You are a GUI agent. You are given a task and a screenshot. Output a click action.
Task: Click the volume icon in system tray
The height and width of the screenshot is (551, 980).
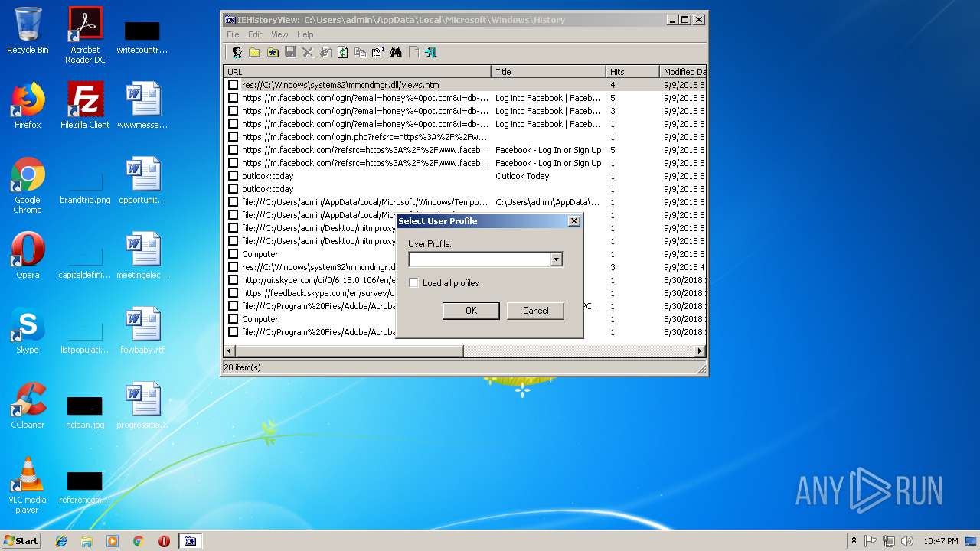(906, 541)
